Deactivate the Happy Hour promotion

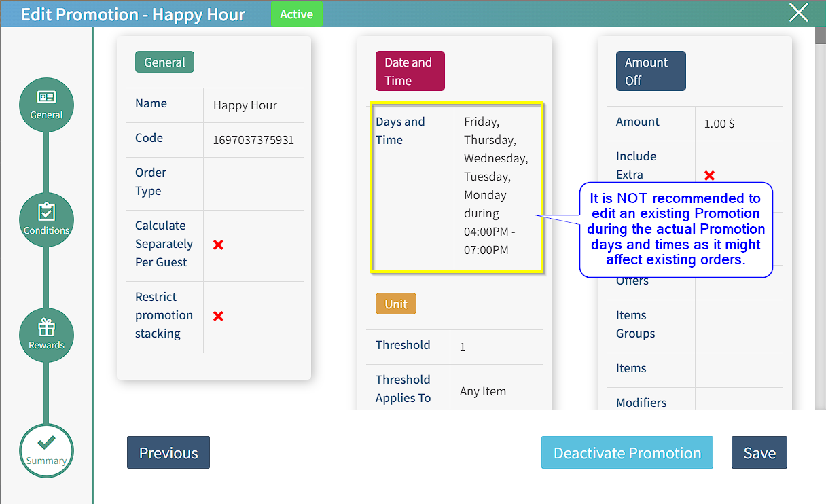coord(627,452)
